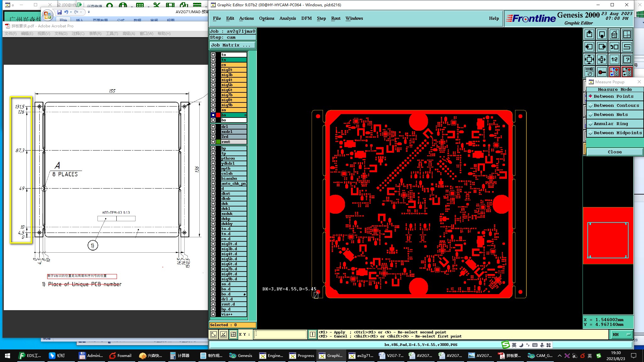The image size is (644, 362).
Task: Toggle the 'bs' layer display checkbox
Action: click(213, 115)
